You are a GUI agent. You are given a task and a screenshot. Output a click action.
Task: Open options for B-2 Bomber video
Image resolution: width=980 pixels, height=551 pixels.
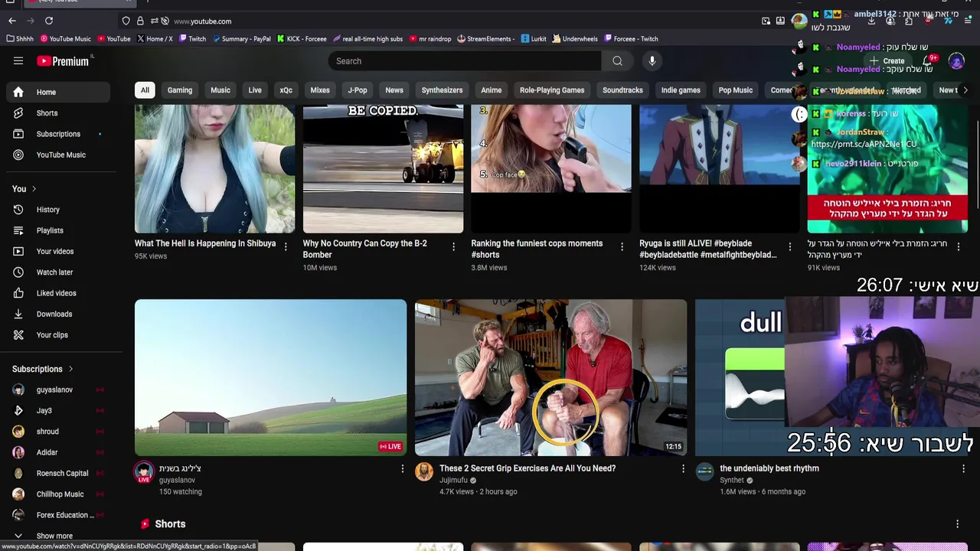click(453, 246)
